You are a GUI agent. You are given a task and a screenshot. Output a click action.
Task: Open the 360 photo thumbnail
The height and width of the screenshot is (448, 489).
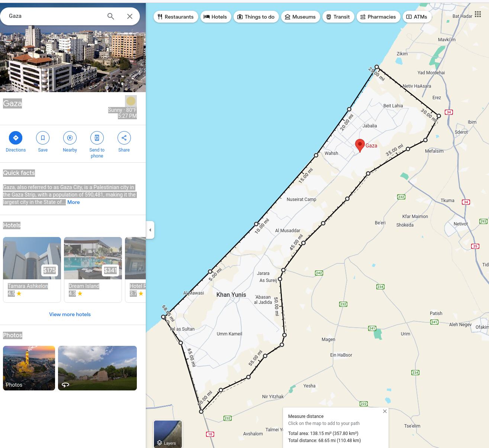click(97, 368)
